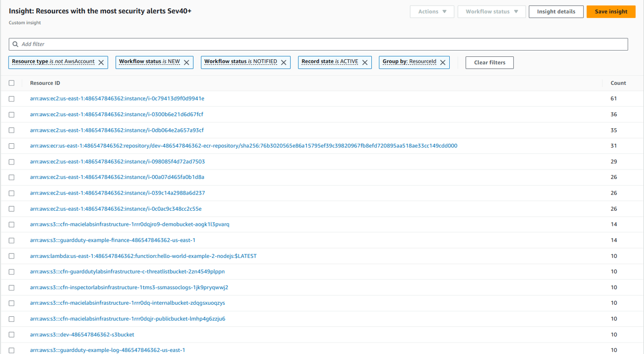Screen dimensions: 644x354
Task: Open the Actions dropdown
Action: click(432, 12)
